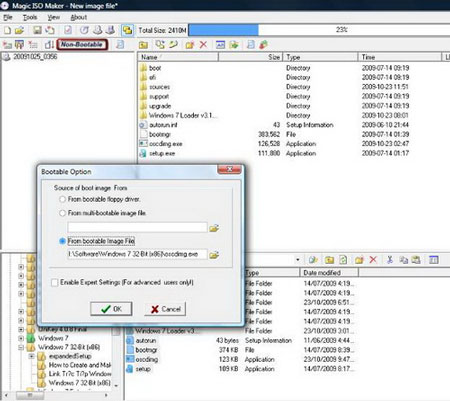
Task: Open the Tools menu
Action: click(x=30, y=17)
